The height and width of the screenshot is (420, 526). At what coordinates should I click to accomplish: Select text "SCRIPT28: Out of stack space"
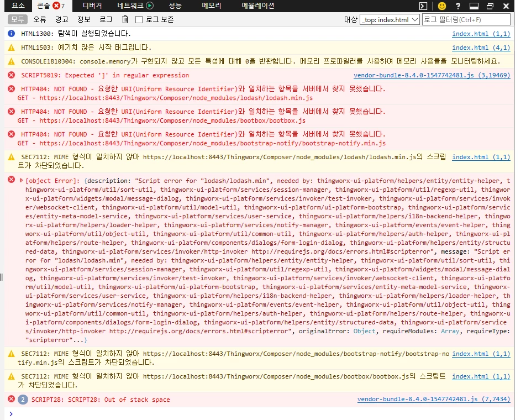[119, 400]
